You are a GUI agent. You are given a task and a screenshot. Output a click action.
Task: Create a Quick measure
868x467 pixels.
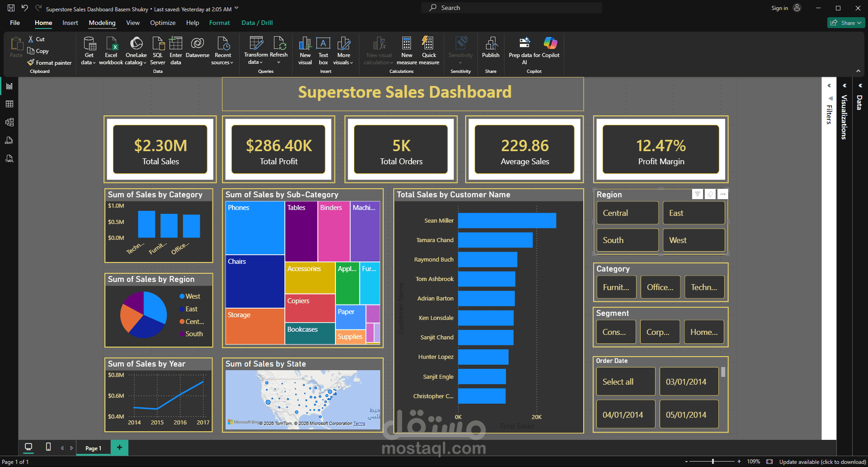click(429, 51)
